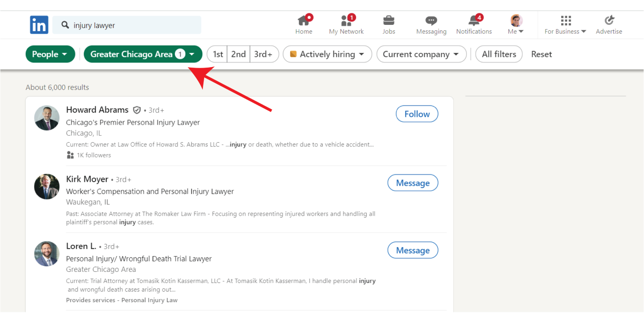Click Howard Abrams' verification shield badge
Screen dimensions: 644x322
point(137,110)
